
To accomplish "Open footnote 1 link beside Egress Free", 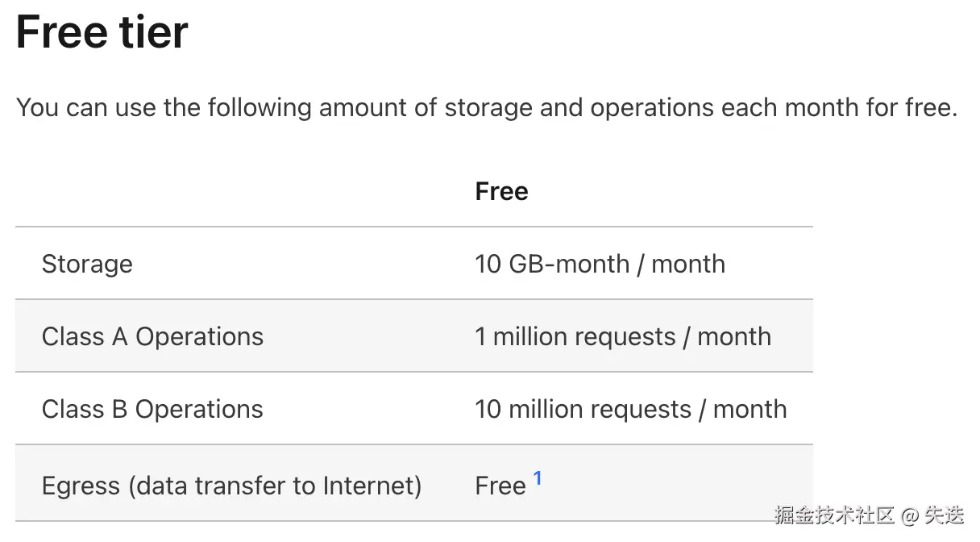I will pyautogui.click(x=538, y=478).
